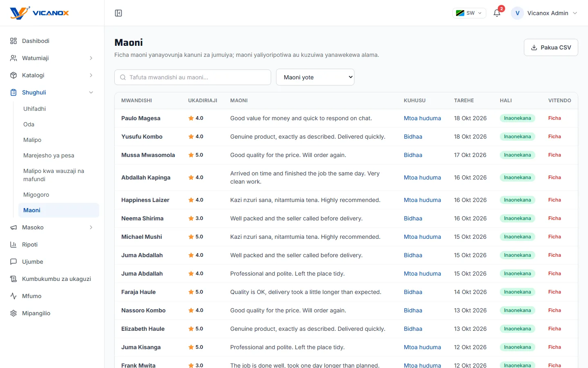This screenshot has width=588, height=368.
Task: Open Mtoa huduma link for Abdallah Kapinga
Action: pyautogui.click(x=422, y=177)
